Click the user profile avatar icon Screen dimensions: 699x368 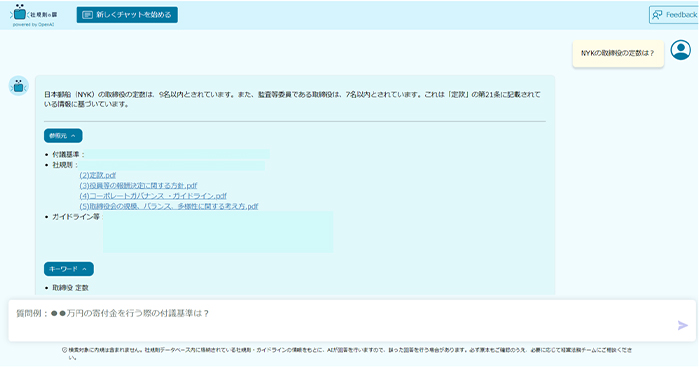tap(681, 50)
